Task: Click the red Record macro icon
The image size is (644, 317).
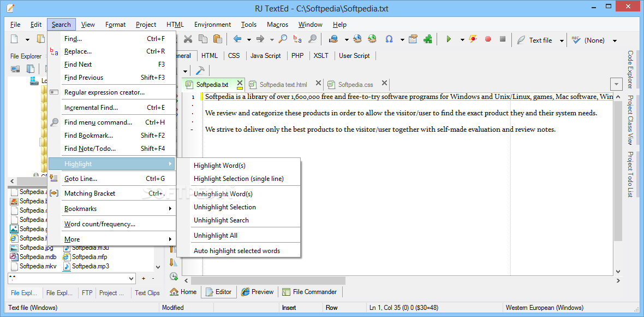Action: [x=487, y=39]
